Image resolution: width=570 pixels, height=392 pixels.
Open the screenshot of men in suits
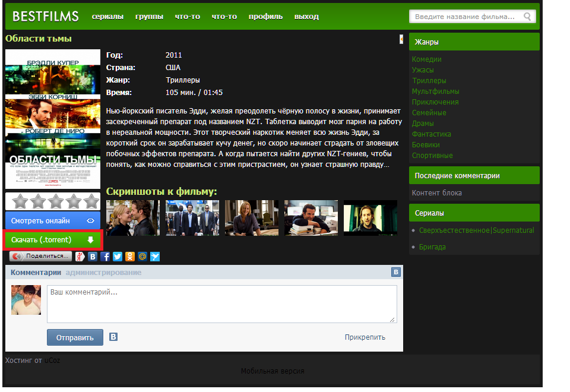pyautogui.click(x=192, y=218)
